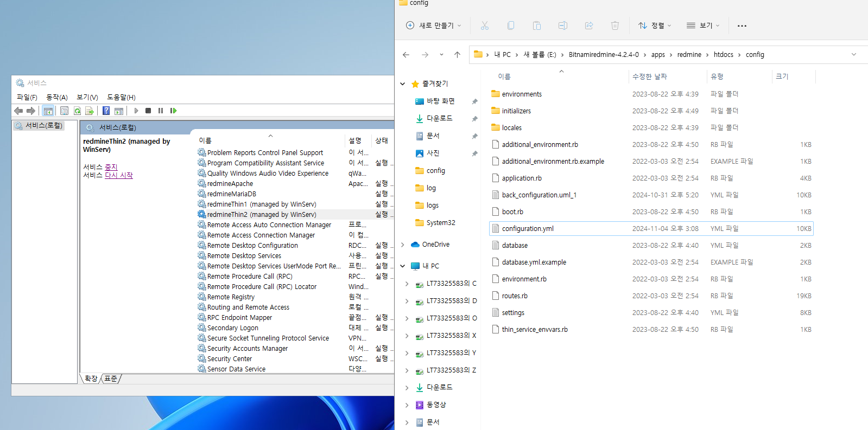Unpin 바탕 화면 using its pin icon
This screenshot has width=868, height=430.
point(474,101)
